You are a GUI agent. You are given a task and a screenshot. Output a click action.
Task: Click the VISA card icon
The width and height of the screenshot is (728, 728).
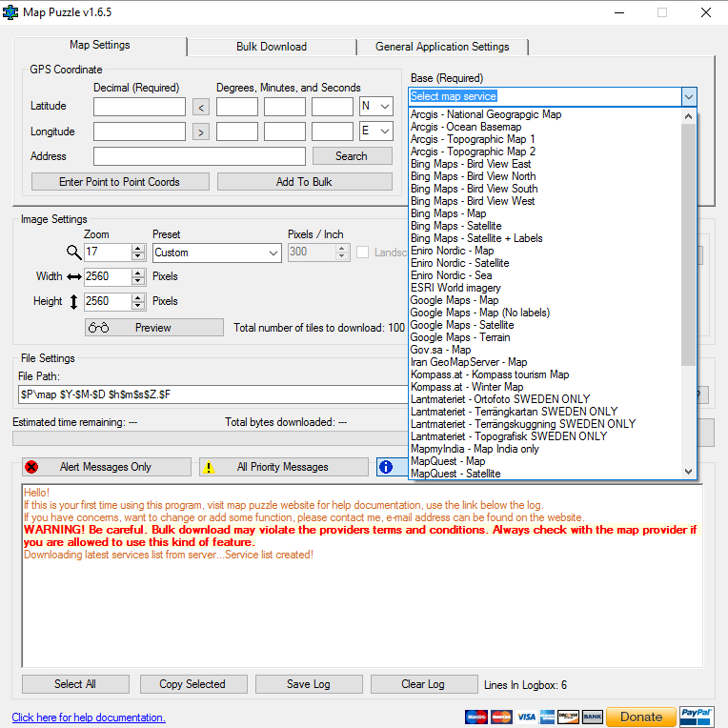pyautogui.click(x=527, y=717)
